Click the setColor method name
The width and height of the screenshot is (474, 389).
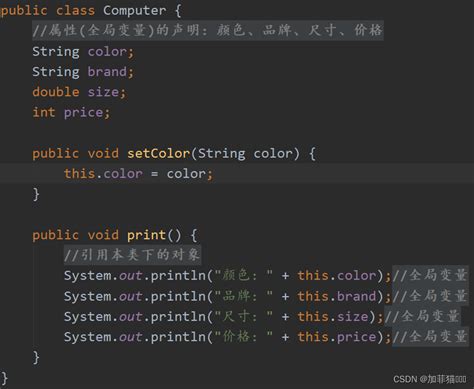click(x=159, y=153)
